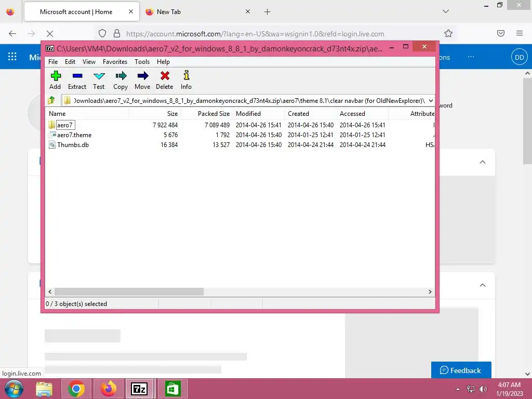Select the aero7 folder row
The width and height of the screenshot is (532, 399).
click(x=240, y=125)
